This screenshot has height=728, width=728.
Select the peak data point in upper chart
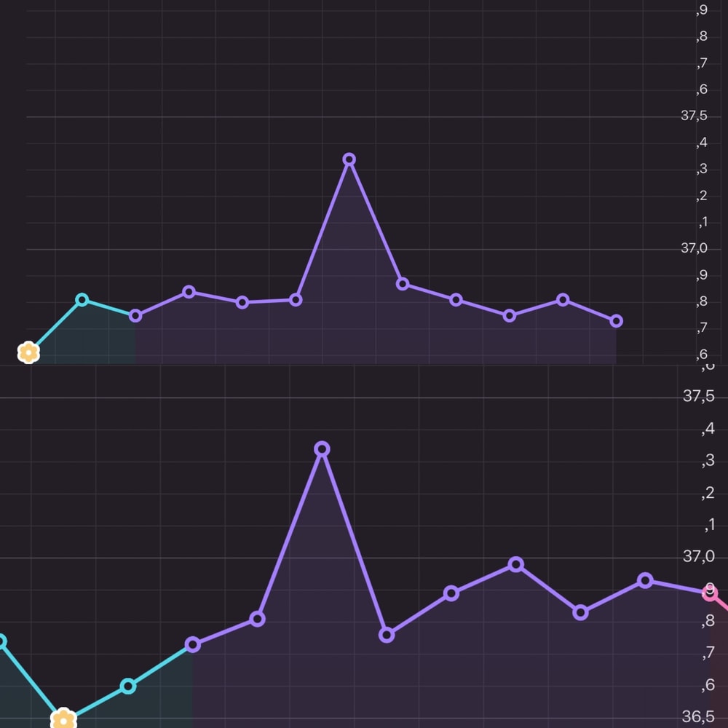click(x=349, y=159)
